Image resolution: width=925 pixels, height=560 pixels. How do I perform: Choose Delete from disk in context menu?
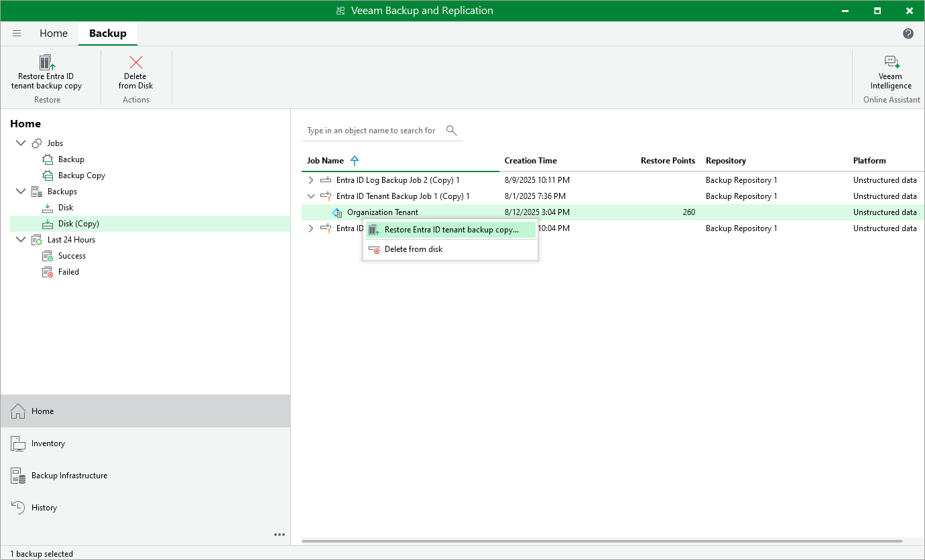[x=413, y=249]
